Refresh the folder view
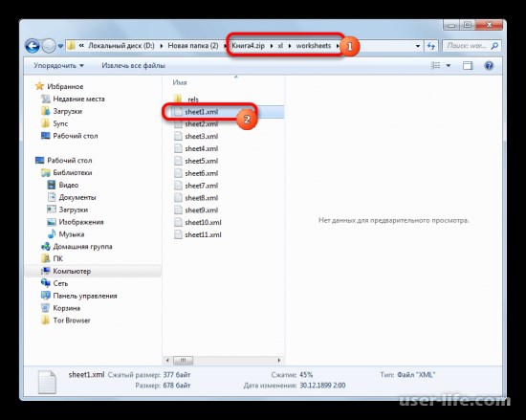The height and width of the screenshot is (420, 526). point(431,46)
